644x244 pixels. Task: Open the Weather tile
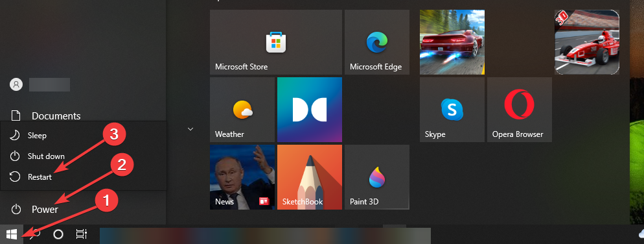(242, 110)
